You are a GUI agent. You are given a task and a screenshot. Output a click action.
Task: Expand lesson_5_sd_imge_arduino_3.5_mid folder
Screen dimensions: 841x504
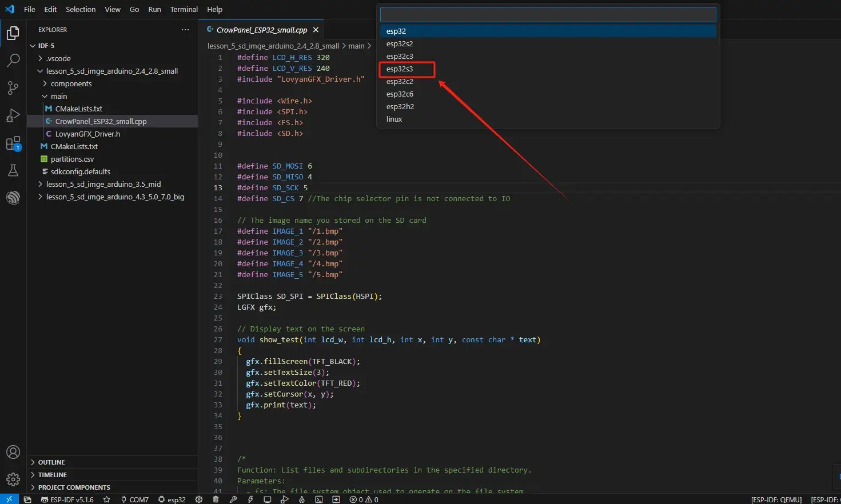tap(103, 185)
